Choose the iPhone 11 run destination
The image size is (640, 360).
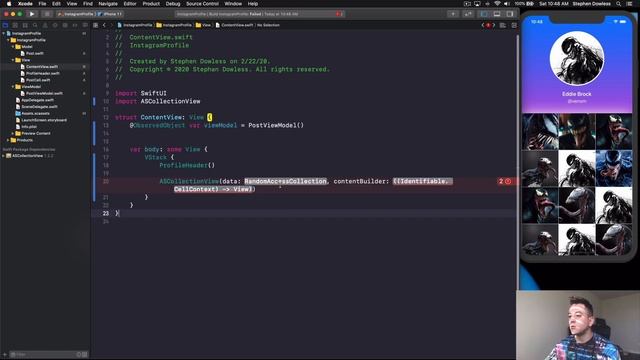110,14
